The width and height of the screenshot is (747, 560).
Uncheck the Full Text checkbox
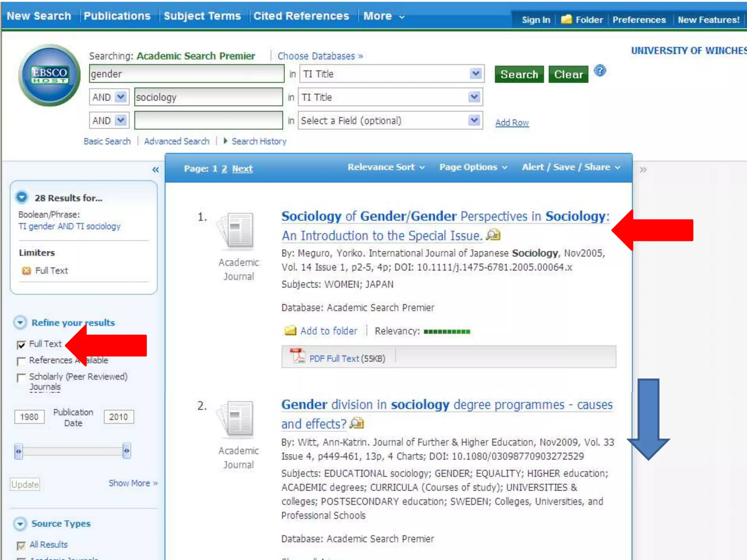pos(21,345)
